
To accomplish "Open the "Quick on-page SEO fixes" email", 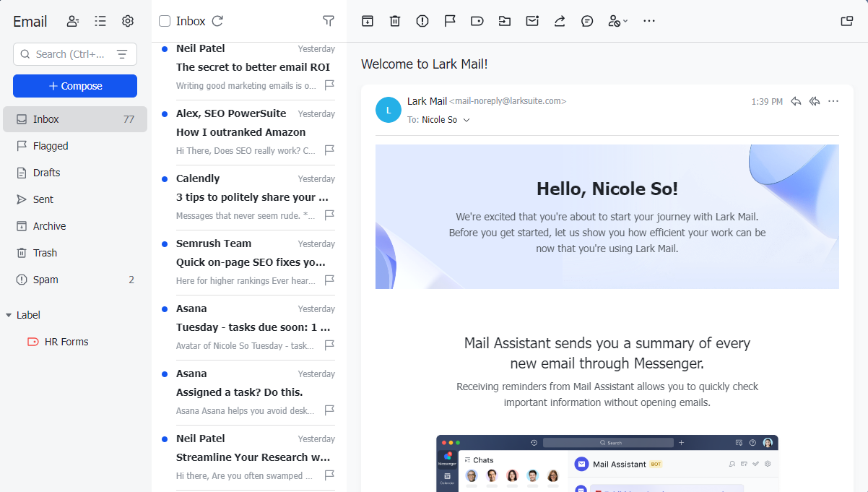I will [249, 263].
